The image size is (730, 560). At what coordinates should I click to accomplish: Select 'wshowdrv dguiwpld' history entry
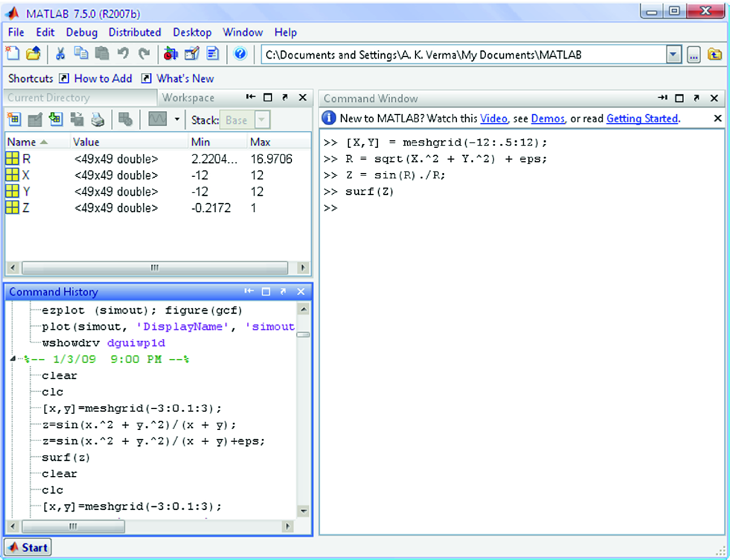pos(104,343)
